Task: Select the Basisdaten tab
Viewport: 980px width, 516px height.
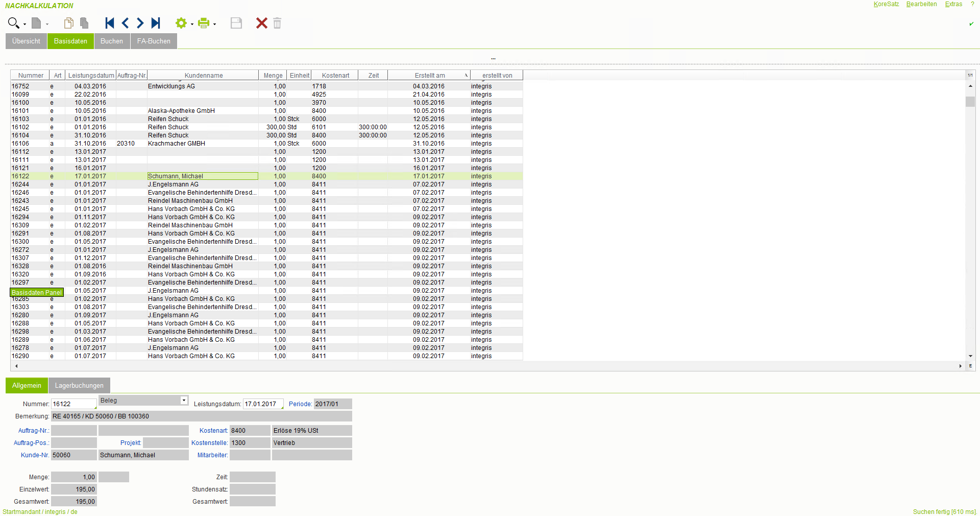Action: (70, 41)
